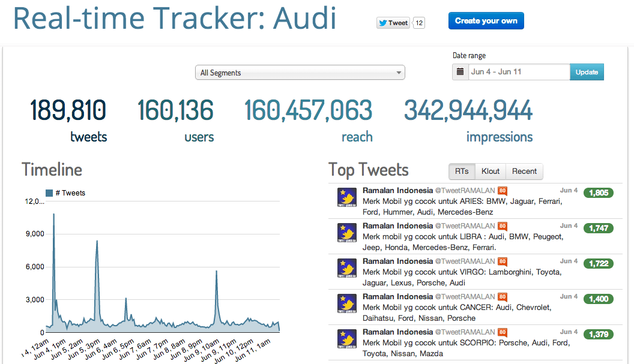634x364 pixels.
Task: Click avatar of the ARIES tweet
Action: (x=347, y=197)
